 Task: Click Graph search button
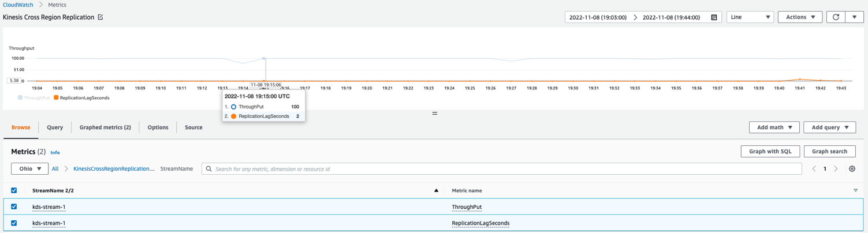[x=829, y=151]
